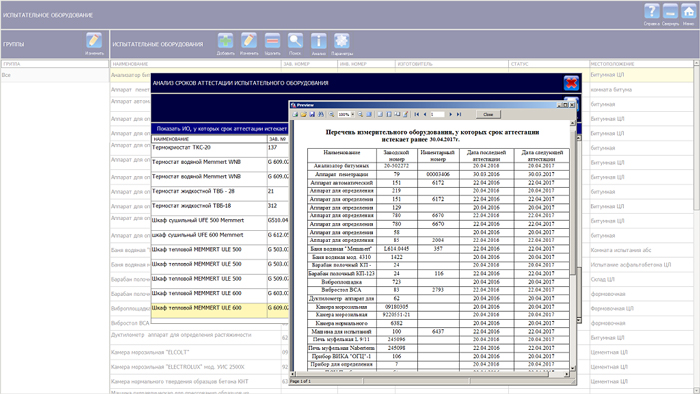Select row Шкаф сушильный UFE 500 Memmert
The width and height of the screenshot is (700, 394).
click(220, 223)
